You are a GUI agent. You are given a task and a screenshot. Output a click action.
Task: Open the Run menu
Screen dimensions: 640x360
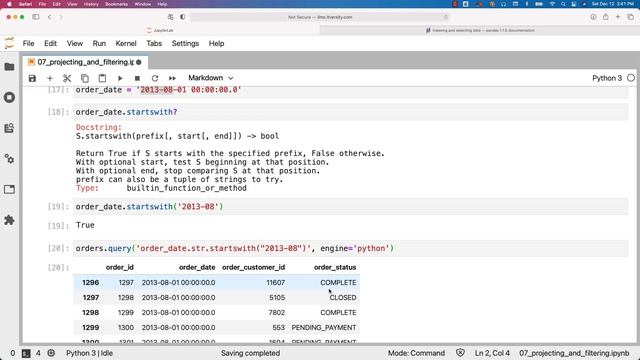pyautogui.click(x=99, y=43)
